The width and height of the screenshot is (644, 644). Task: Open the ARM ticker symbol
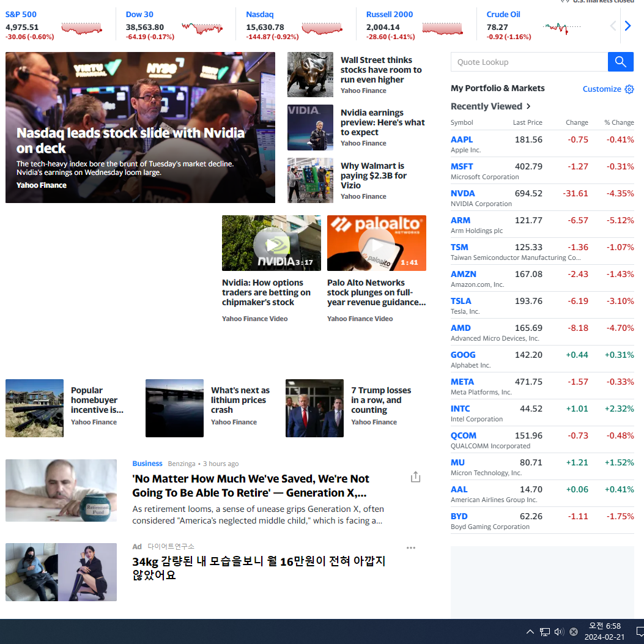click(x=461, y=220)
